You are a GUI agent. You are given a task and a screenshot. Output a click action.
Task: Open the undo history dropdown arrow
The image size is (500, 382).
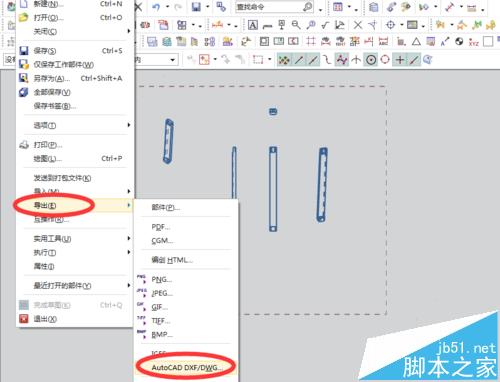point(167,7)
